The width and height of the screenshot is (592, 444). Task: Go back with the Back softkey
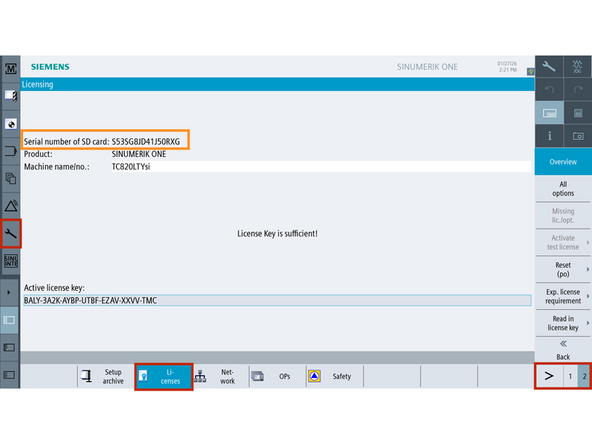pyautogui.click(x=563, y=350)
